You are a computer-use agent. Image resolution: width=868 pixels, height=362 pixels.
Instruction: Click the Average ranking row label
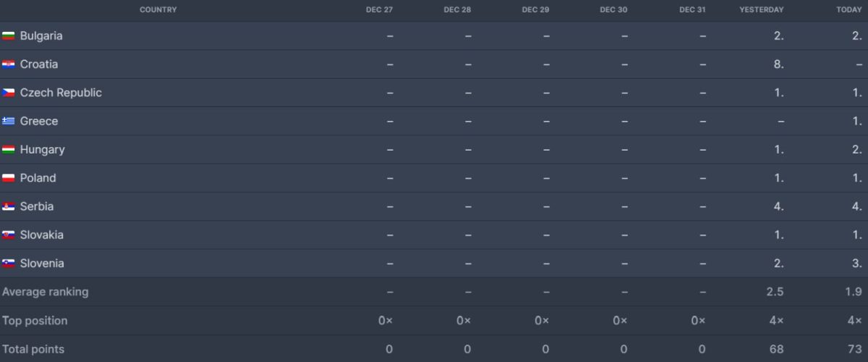coord(45,292)
